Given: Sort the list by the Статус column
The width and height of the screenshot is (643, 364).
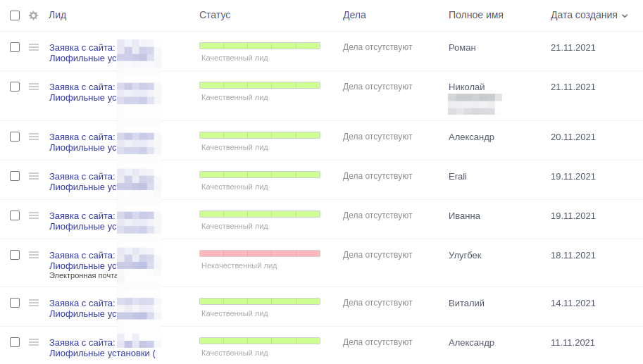Looking at the screenshot, I should coord(215,15).
